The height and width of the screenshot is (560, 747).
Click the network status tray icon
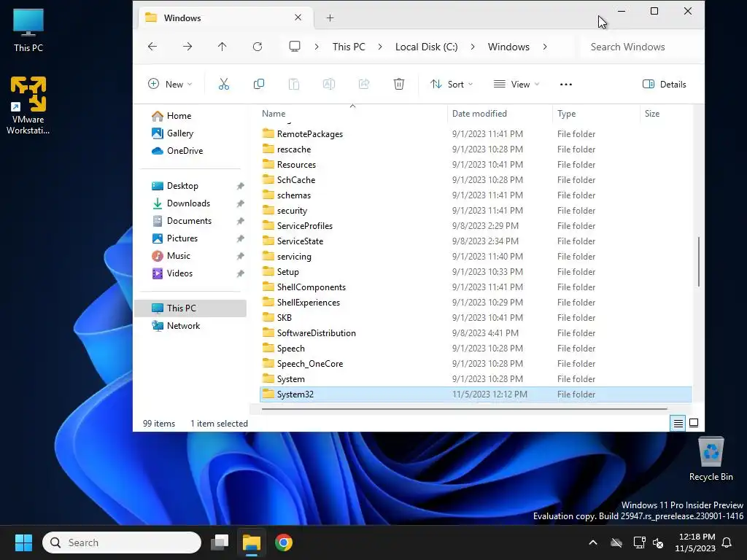point(639,542)
